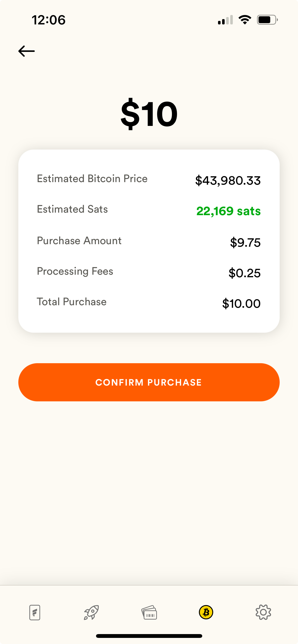Tap the Estimated Sats label
The width and height of the screenshot is (298, 644).
(x=72, y=209)
